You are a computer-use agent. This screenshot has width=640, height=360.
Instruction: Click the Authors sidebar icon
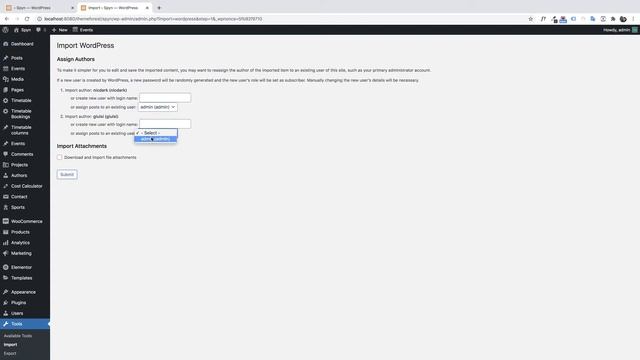tap(6, 176)
